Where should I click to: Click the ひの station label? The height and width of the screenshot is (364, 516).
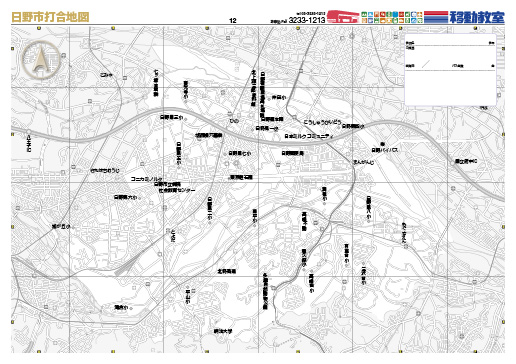(x=234, y=121)
